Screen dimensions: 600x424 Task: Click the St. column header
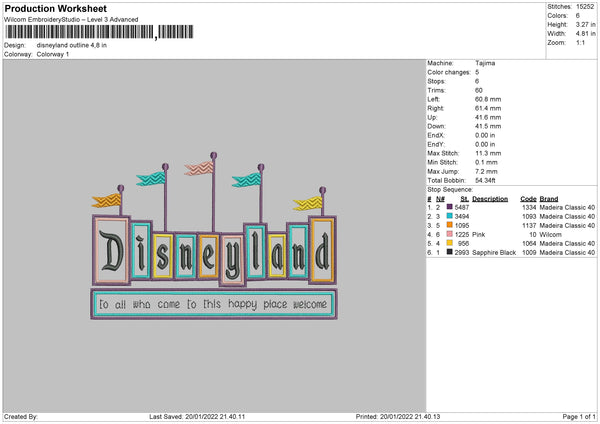tap(464, 198)
